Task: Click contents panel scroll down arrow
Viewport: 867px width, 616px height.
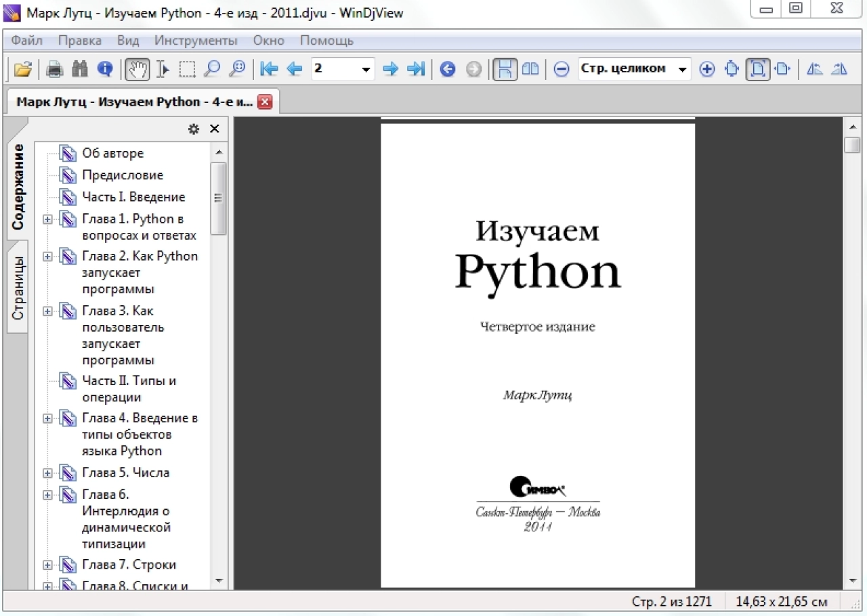Action: pyautogui.click(x=218, y=581)
